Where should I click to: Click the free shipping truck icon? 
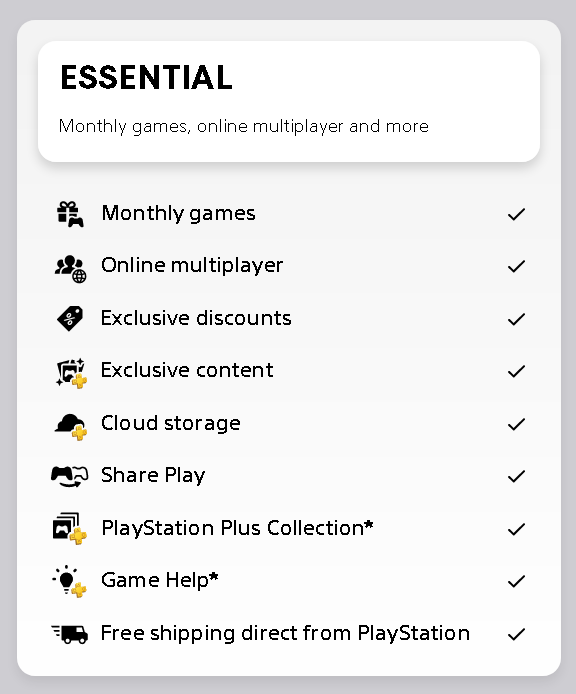(x=70, y=634)
